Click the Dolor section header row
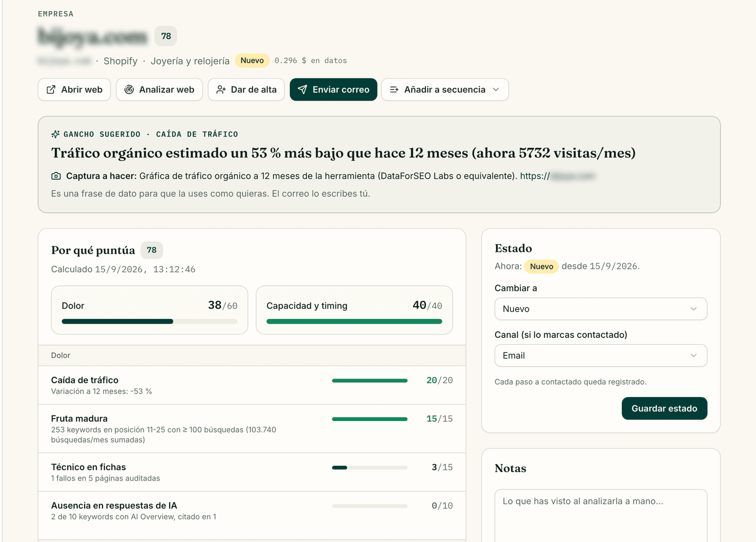Viewport: 756px width, 542px height. [252, 355]
